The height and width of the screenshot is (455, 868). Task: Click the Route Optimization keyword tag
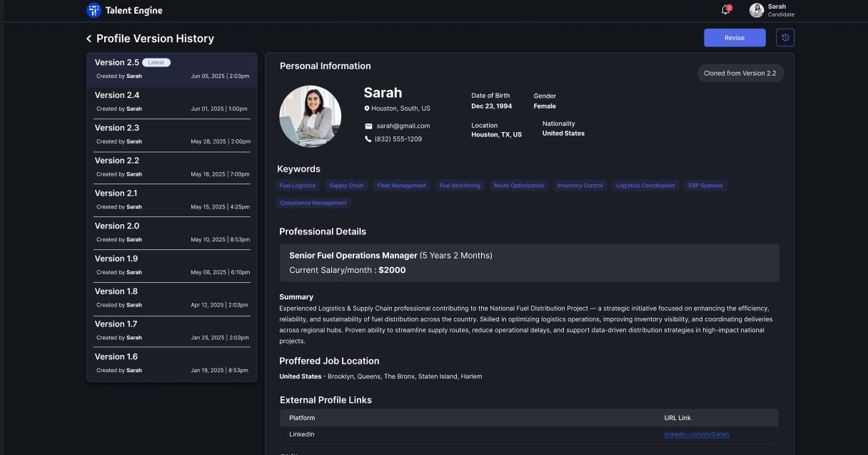coord(519,186)
